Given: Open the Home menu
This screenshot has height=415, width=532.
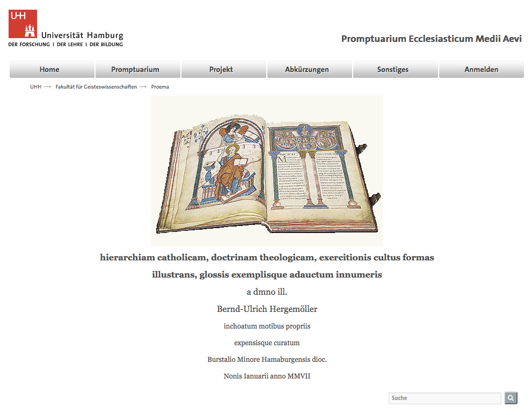Looking at the screenshot, I should [52, 69].
